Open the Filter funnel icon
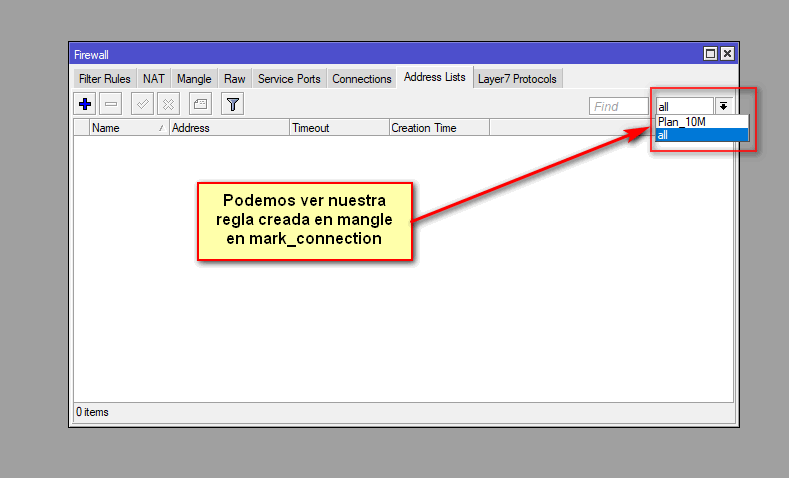789x478 pixels. click(232, 104)
